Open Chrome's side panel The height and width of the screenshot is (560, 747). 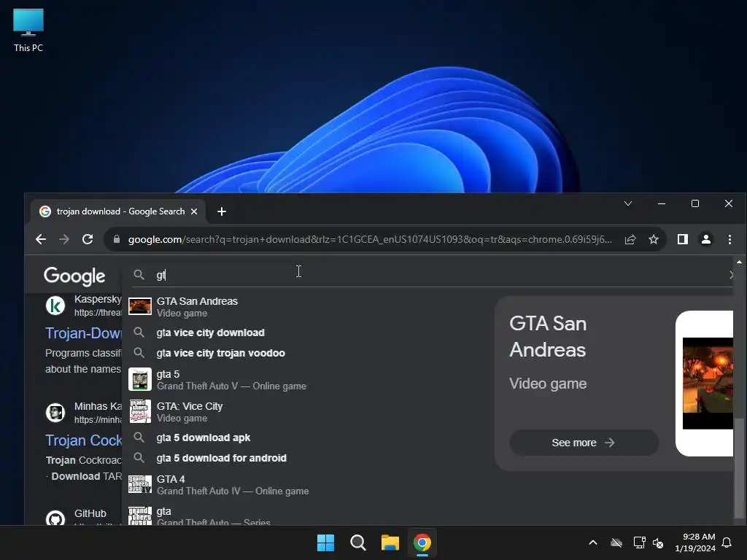[x=683, y=239]
